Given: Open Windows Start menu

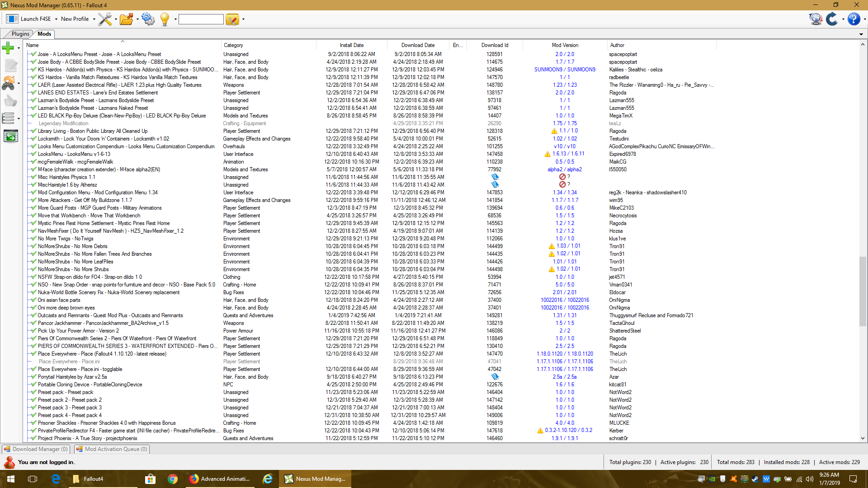Looking at the screenshot, I should point(11,479).
